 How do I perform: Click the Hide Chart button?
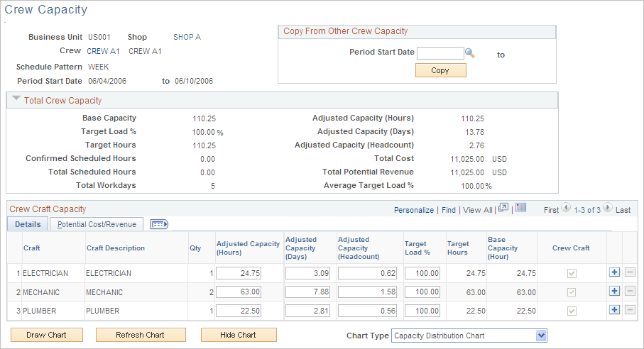239,335
